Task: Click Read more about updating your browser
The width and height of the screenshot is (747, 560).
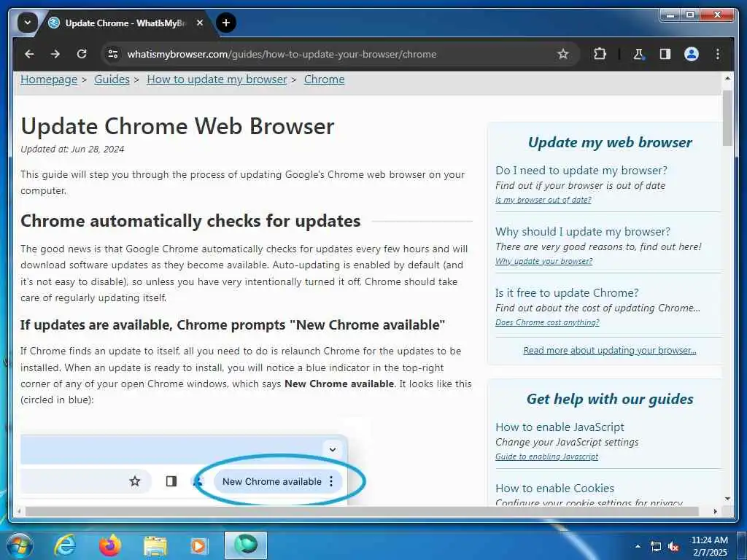Action: click(610, 351)
